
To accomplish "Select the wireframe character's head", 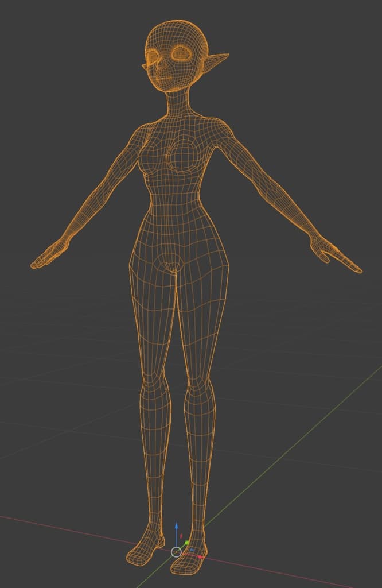I will [x=177, y=56].
